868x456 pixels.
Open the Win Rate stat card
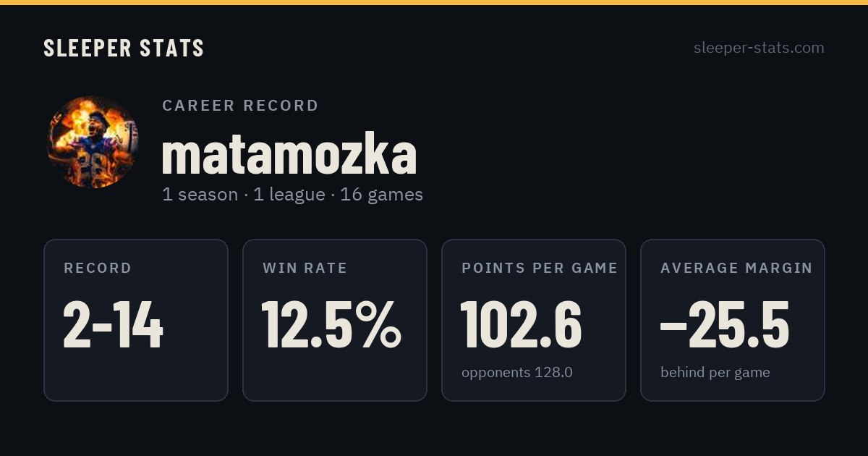pos(335,320)
